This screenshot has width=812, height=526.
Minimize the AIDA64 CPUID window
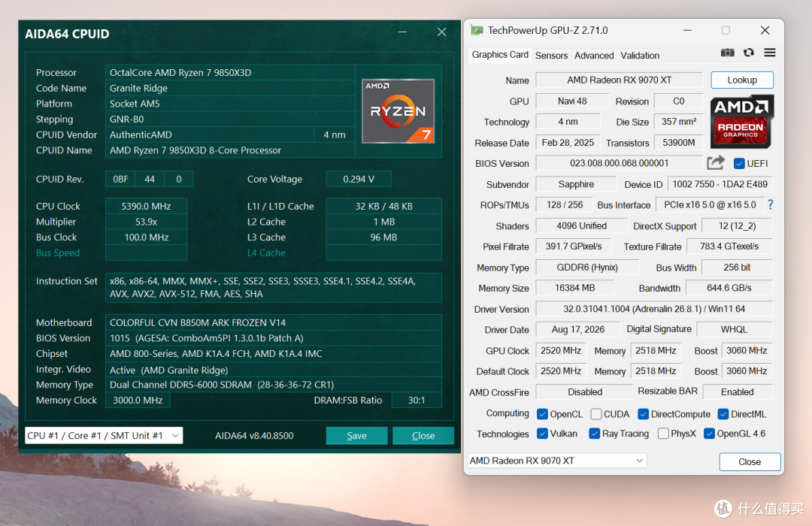point(402,32)
